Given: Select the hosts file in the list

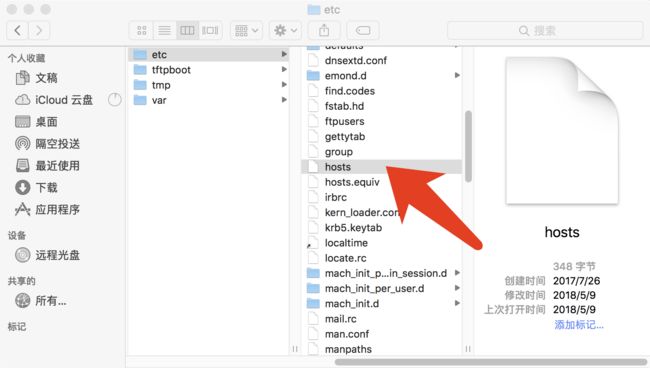Looking at the screenshot, I should pos(382,167).
